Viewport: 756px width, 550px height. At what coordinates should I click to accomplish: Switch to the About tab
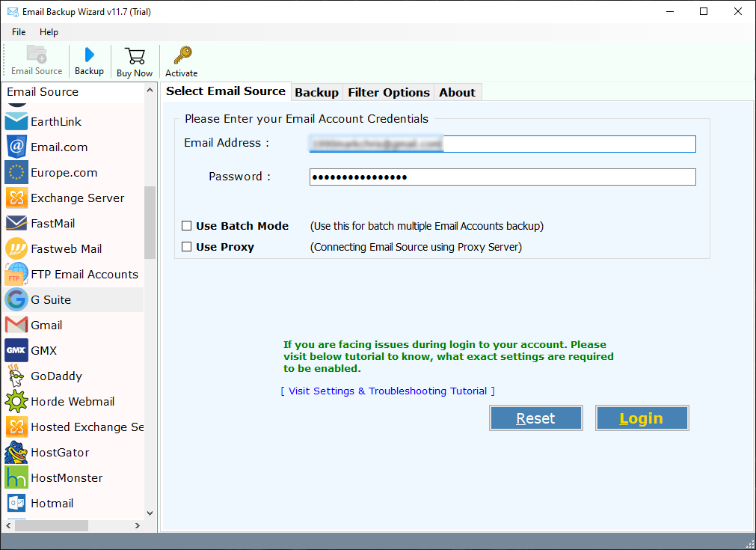[x=457, y=92]
